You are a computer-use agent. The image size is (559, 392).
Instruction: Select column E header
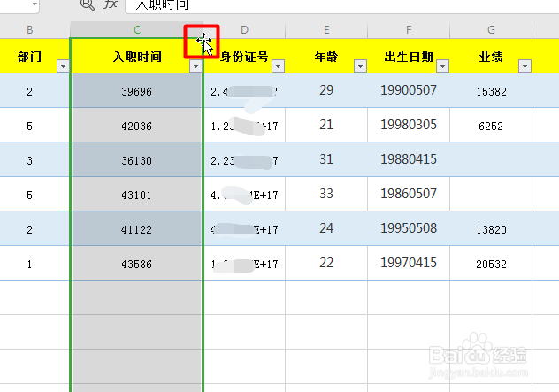tap(326, 29)
